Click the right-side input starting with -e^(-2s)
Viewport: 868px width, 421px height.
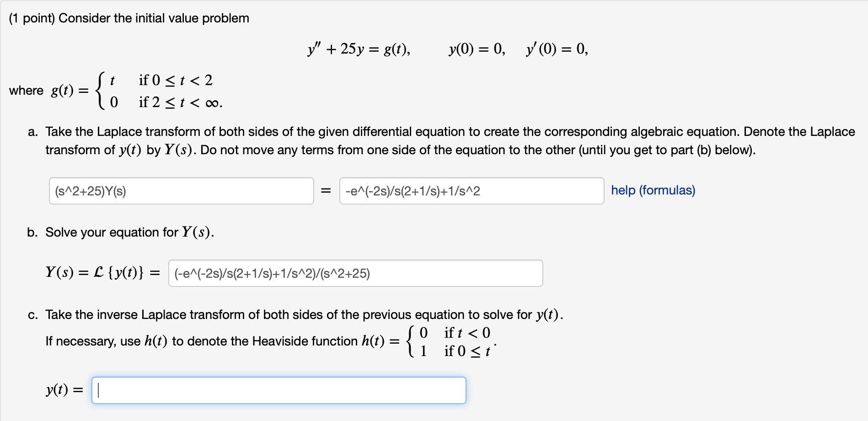tap(471, 191)
